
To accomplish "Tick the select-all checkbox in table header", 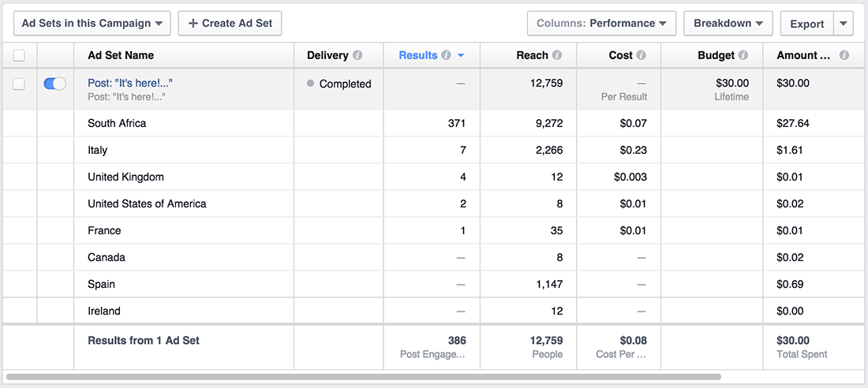I will coord(19,55).
